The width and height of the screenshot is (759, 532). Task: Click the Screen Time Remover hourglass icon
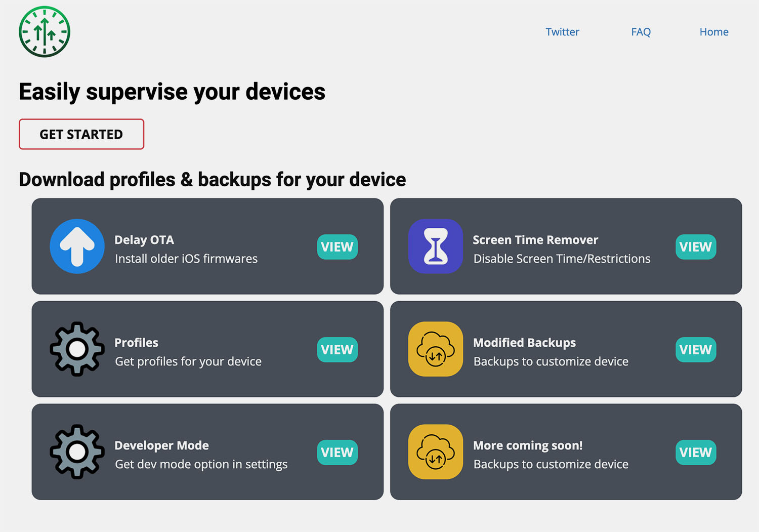[436, 247]
